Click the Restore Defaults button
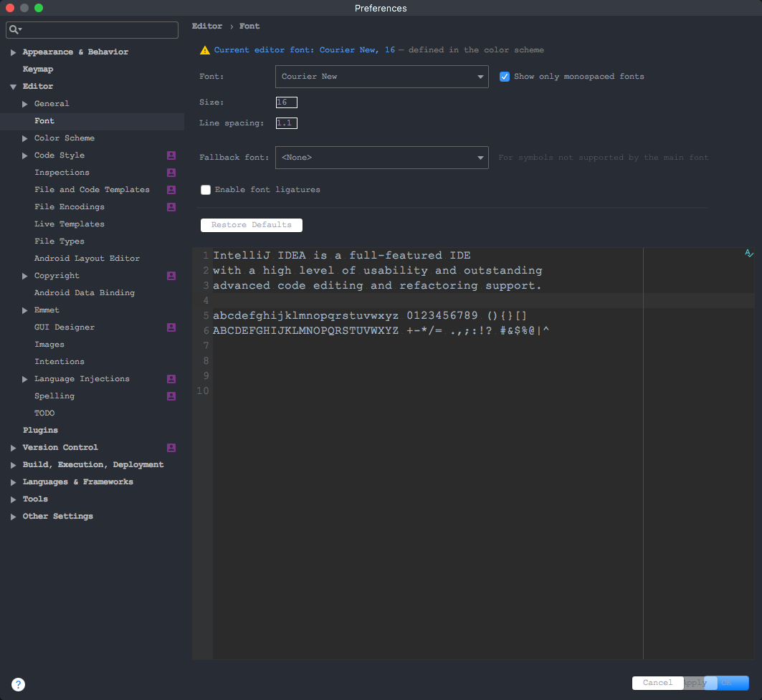The image size is (762, 700). click(x=251, y=225)
